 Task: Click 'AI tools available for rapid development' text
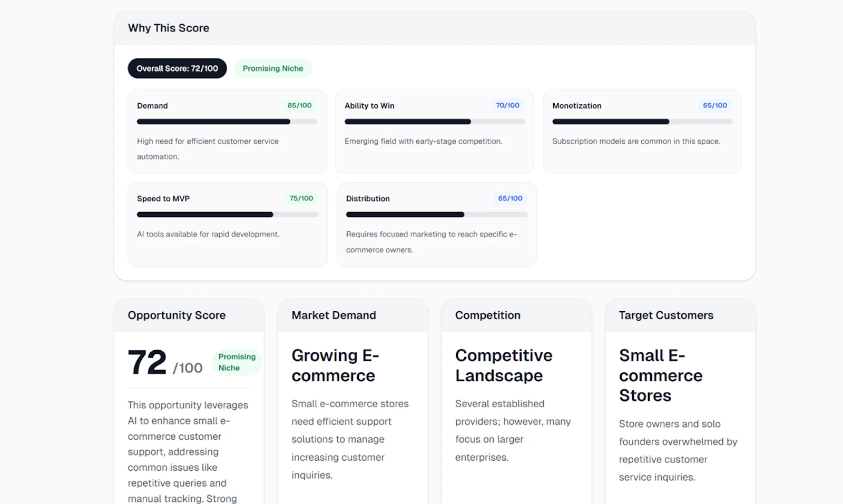pyautogui.click(x=208, y=234)
